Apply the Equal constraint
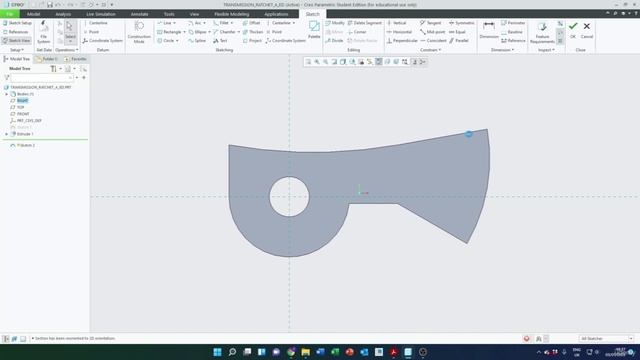640x360 pixels. (457, 32)
